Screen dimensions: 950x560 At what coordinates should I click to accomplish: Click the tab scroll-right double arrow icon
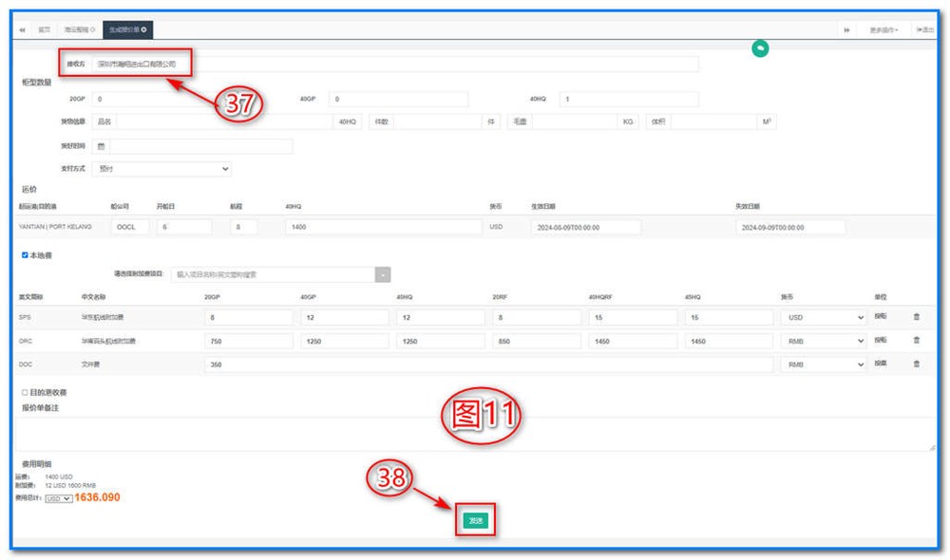tap(845, 30)
